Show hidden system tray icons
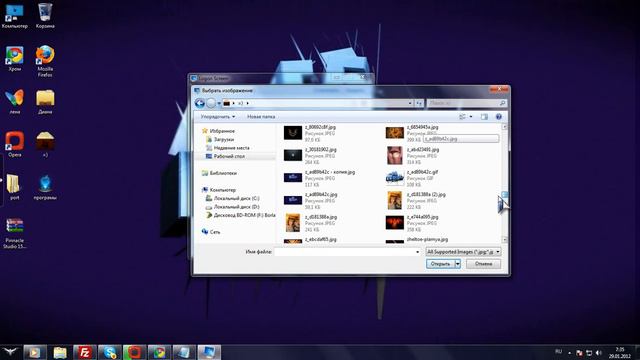640x360 pixels. [569, 353]
